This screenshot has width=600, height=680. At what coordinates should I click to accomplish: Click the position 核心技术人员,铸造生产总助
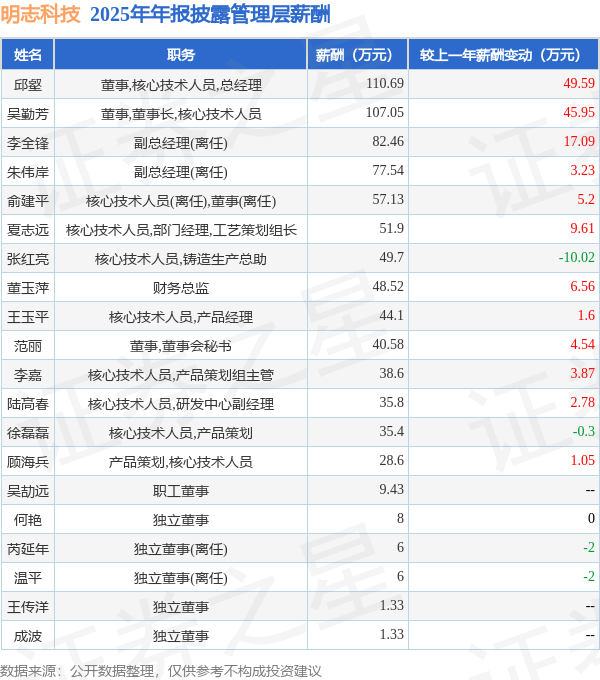181,259
